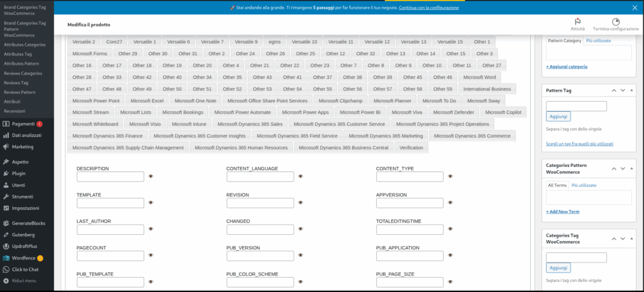Click Aggiungi button under Pattern Tag
This screenshot has width=644, height=292.
click(x=558, y=116)
